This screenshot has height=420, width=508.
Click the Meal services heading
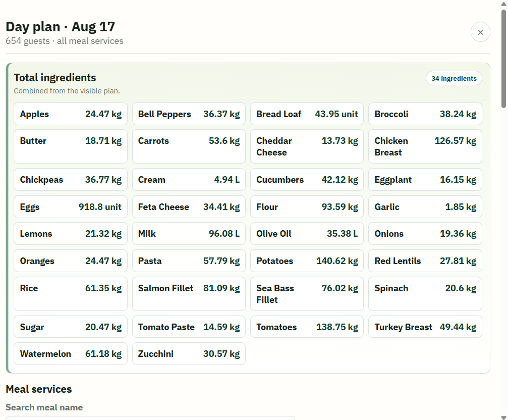(x=39, y=389)
